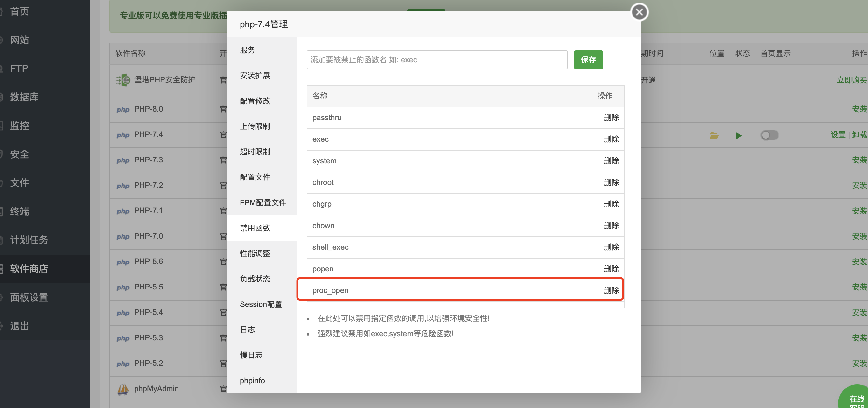Remove passthru from the disabled list
This screenshot has height=408, width=868.
click(x=611, y=118)
